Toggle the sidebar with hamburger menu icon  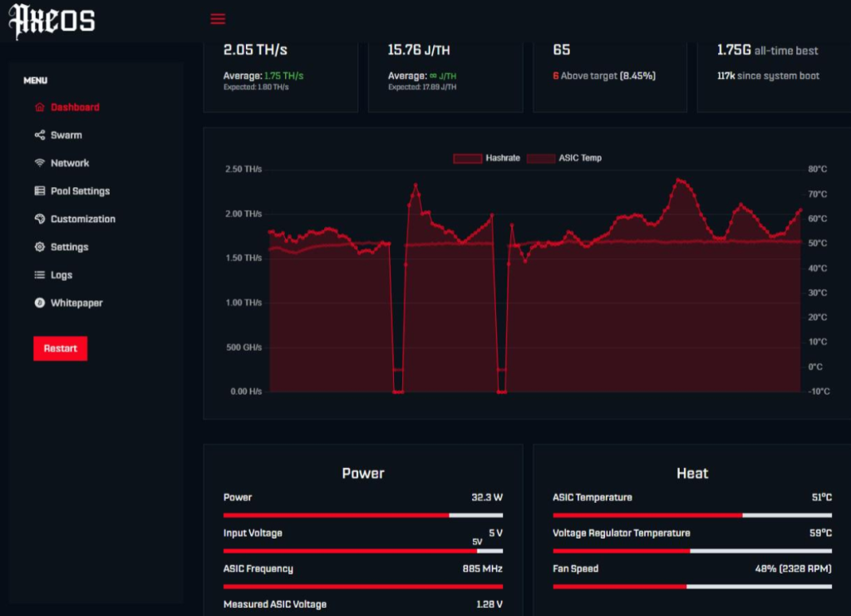(x=218, y=19)
